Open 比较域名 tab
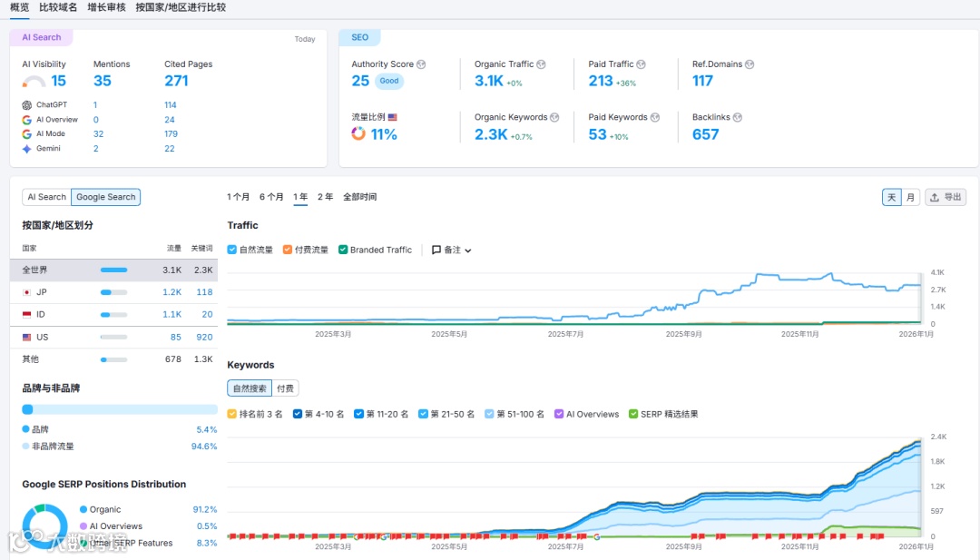The image size is (980, 560). pyautogui.click(x=58, y=7)
